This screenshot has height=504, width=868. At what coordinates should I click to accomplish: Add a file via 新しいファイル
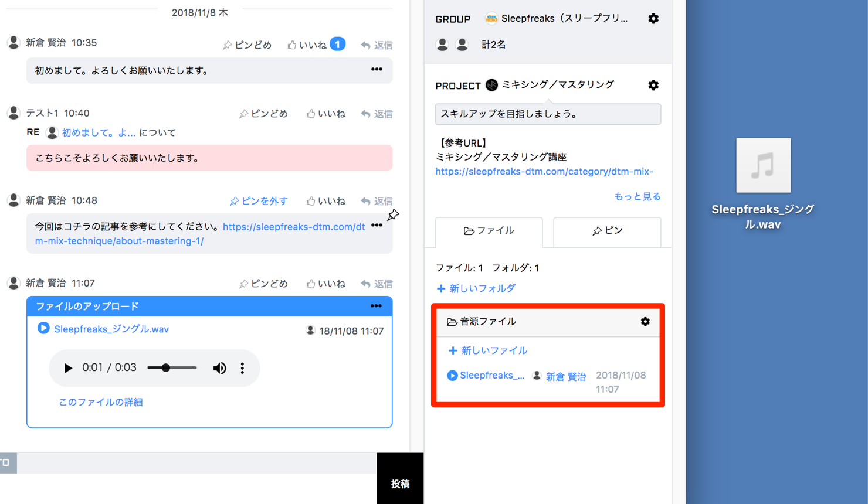(x=487, y=350)
